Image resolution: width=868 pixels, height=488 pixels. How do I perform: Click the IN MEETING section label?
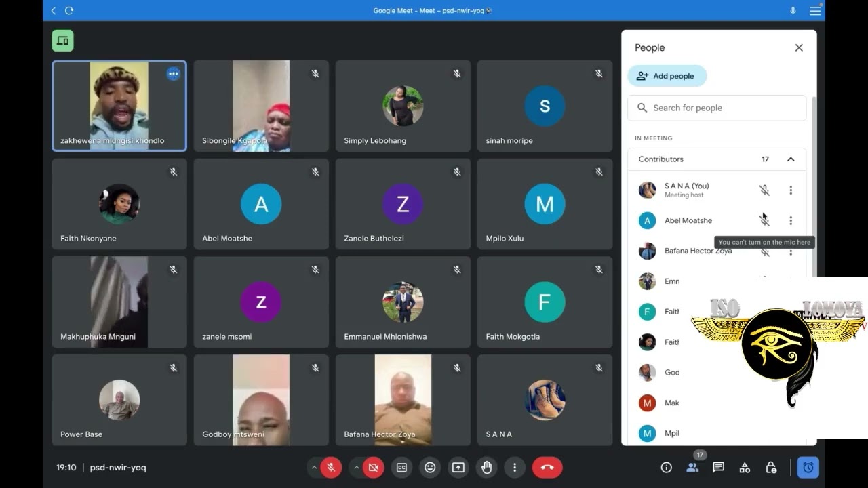tap(654, 138)
